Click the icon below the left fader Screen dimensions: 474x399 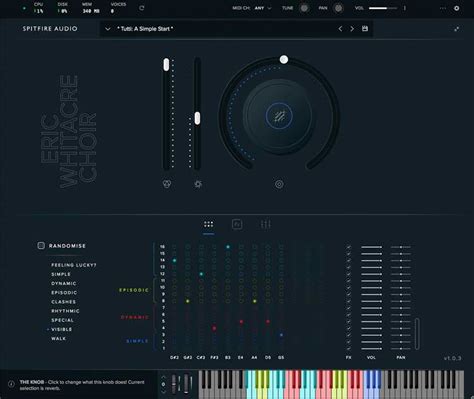[167, 184]
